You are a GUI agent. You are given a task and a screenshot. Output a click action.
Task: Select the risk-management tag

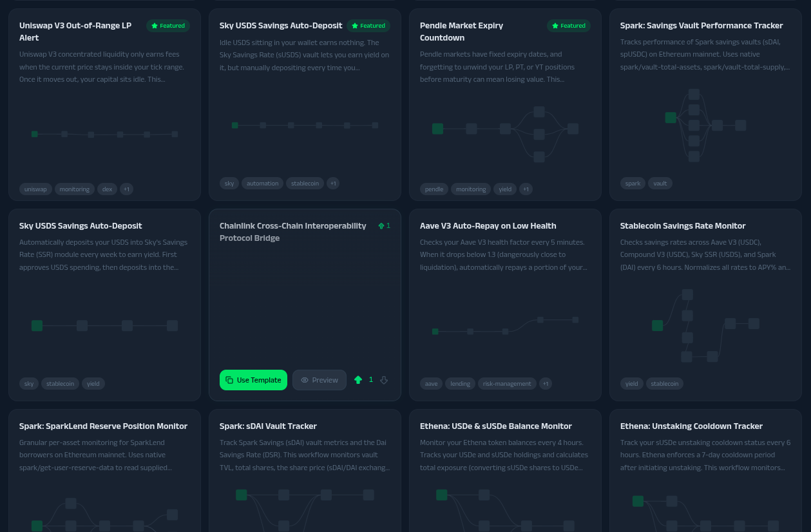507,384
